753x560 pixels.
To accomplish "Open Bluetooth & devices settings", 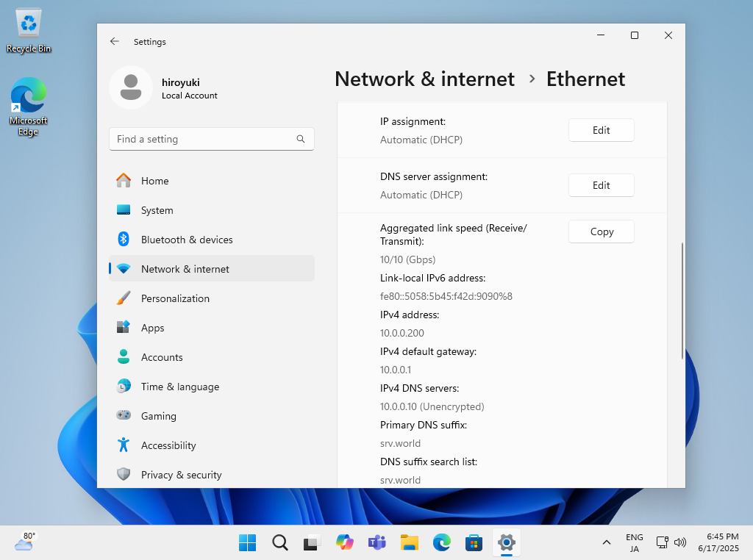I will pos(187,240).
